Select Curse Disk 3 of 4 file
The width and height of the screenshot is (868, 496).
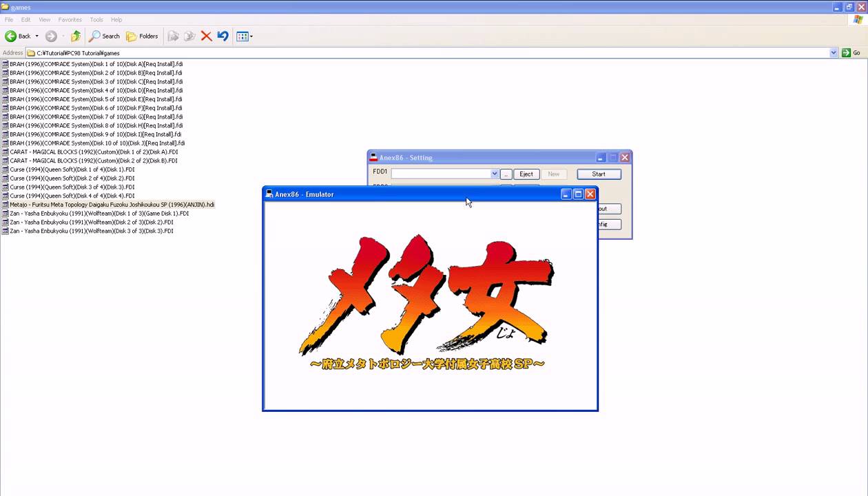pos(72,187)
